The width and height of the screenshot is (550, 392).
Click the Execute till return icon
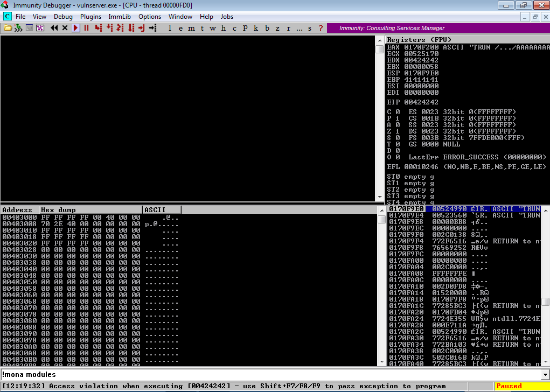pos(141,28)
